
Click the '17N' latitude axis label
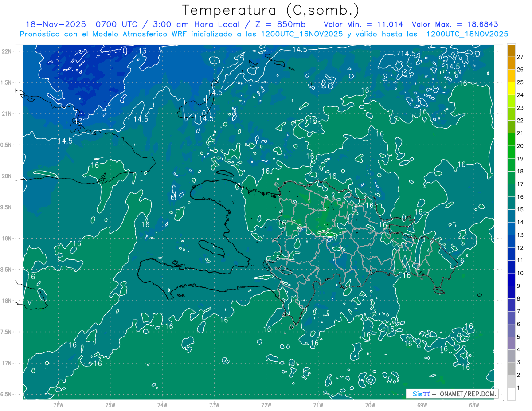click(x=8, y=363)
